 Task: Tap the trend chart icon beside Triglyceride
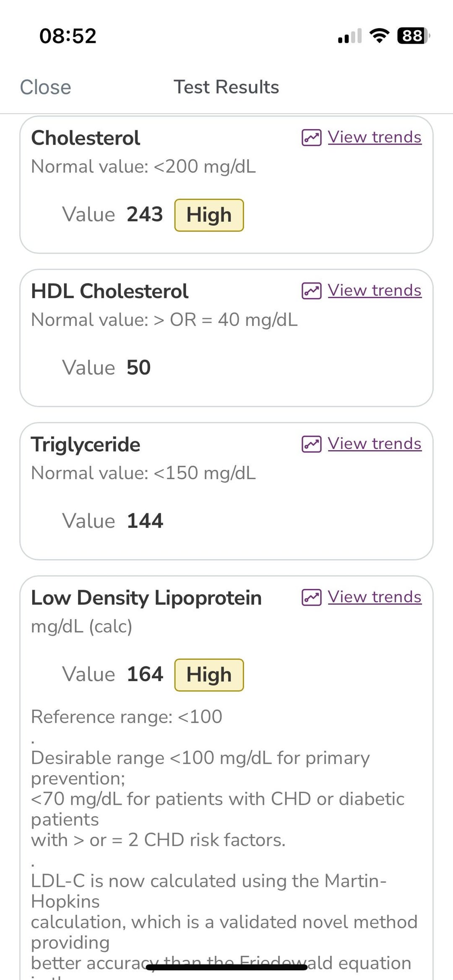coord(311,444)
